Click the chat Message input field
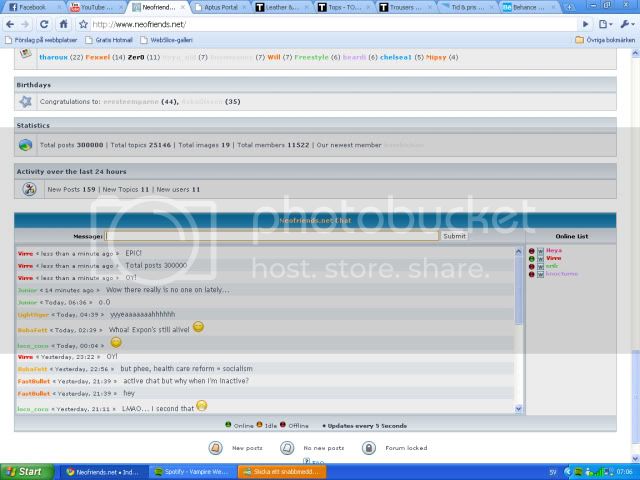 tap(272, 236)
